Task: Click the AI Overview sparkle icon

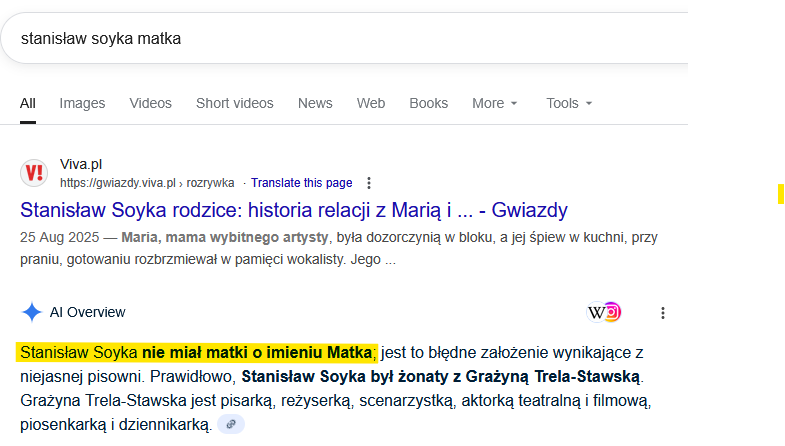Action: tap(32, 312)
